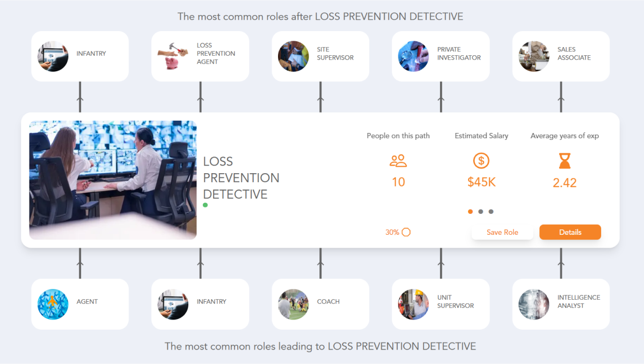Open the Sales Associate role card
This screenshot has height=364, width=644.
561,56
